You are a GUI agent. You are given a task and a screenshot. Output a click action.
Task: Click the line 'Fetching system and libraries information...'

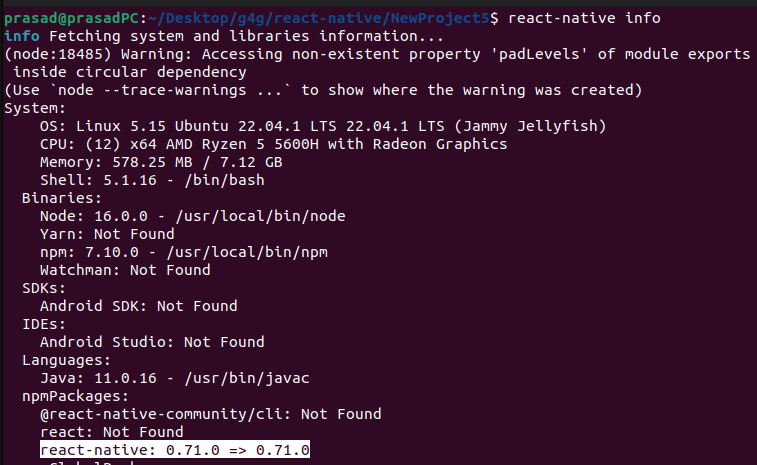(246, 36)
